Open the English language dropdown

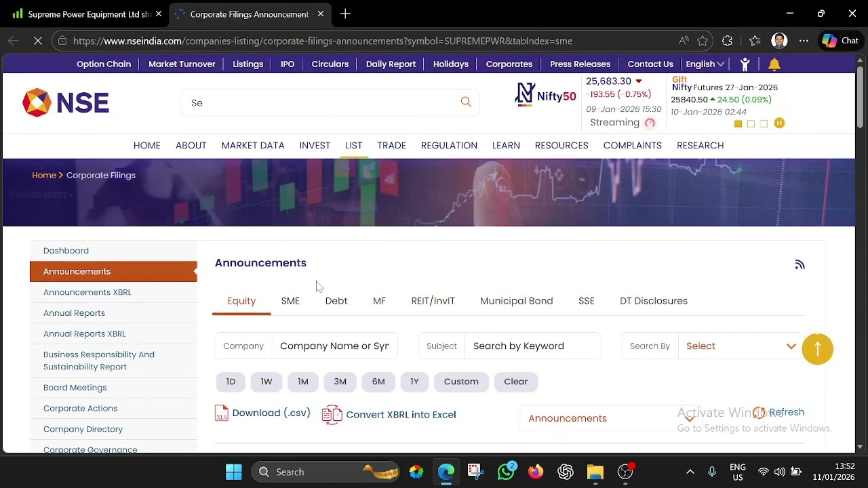[705, 64]
